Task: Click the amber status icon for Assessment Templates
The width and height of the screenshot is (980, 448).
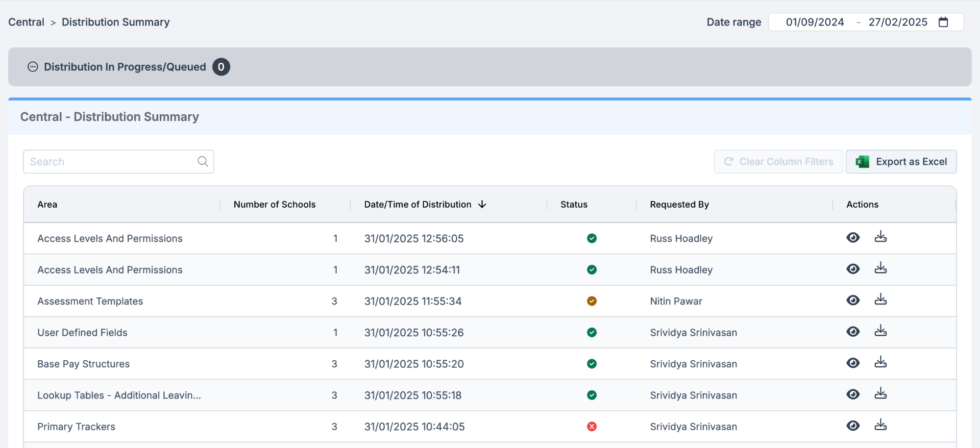Action: tap(592, 301)
